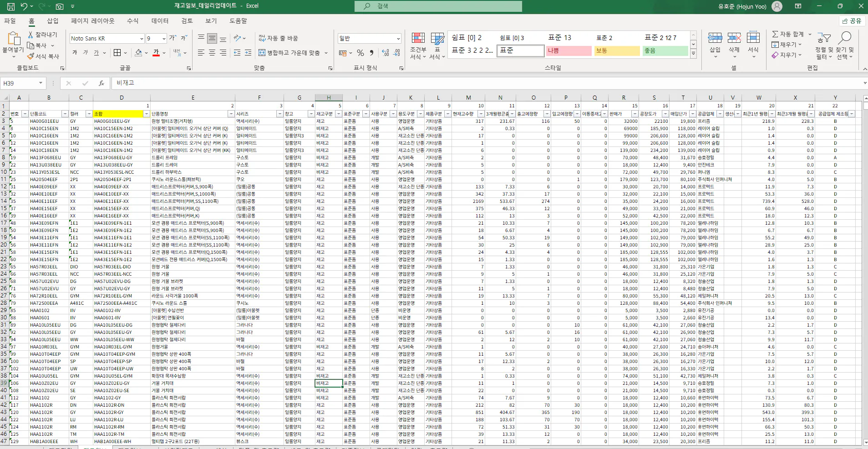
Task: Click the Find & Select magnifier icon
Action: pyautogui.click(x=845, y=38)
